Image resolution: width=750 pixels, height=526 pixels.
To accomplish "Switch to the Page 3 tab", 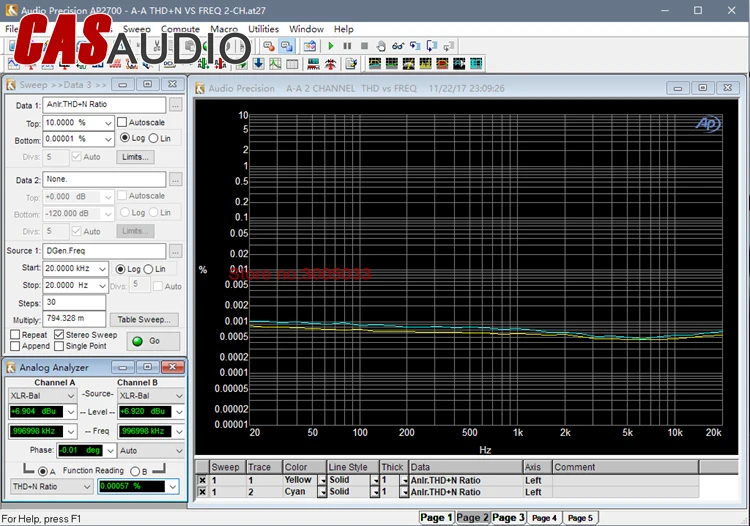I will point(508,517).
